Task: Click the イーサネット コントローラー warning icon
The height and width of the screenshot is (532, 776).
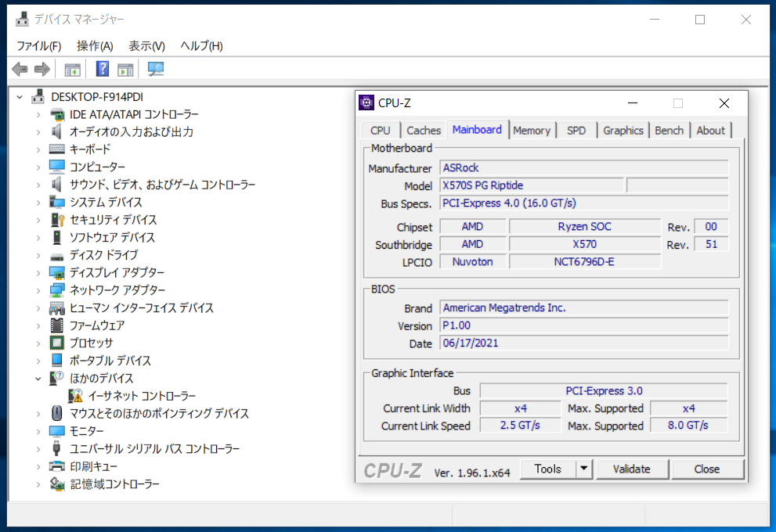Action: tap(75, 396)
